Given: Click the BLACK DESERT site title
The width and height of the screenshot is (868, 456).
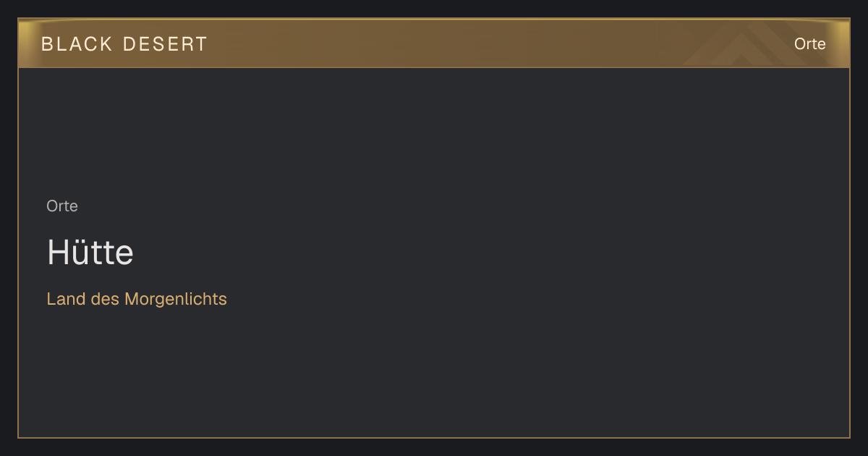Looking at the screenshot, I should (x=124, y=44).
